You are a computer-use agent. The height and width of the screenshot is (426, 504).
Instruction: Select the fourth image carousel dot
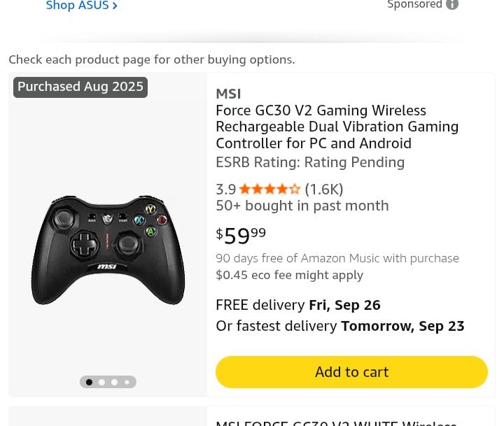click(127, 382)
